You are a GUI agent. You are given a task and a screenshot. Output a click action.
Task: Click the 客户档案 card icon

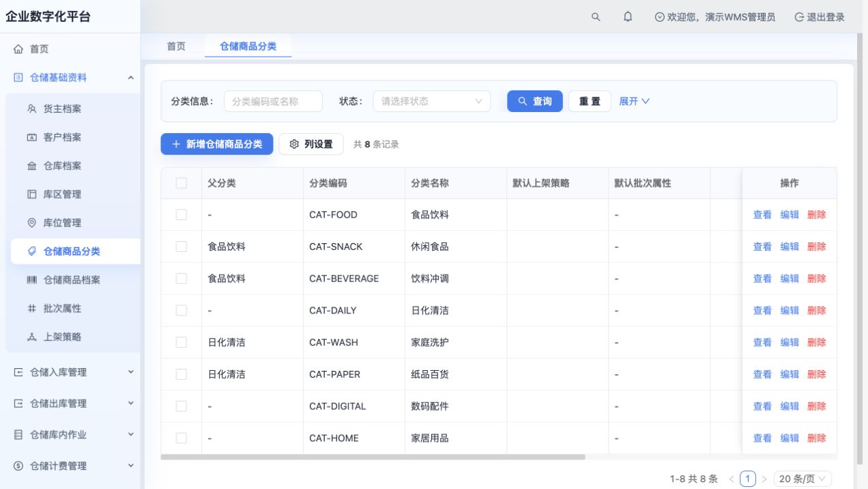tap(31, 137)
